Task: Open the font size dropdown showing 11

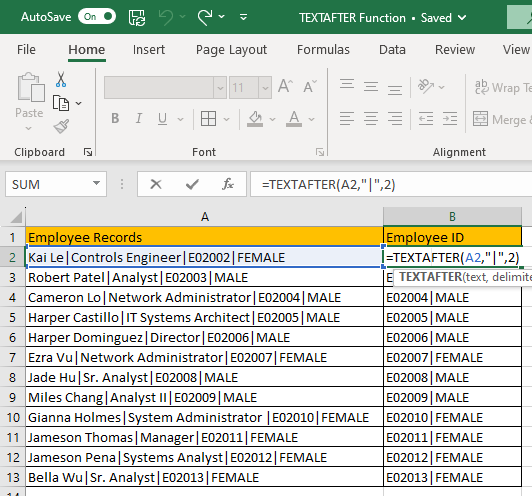Action: [x=265, y=88]
